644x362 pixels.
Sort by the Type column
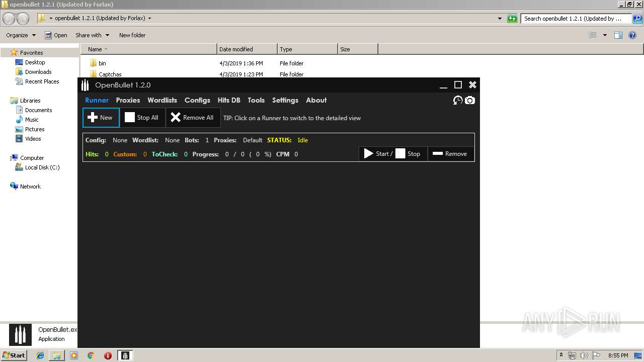click(307, 49)
